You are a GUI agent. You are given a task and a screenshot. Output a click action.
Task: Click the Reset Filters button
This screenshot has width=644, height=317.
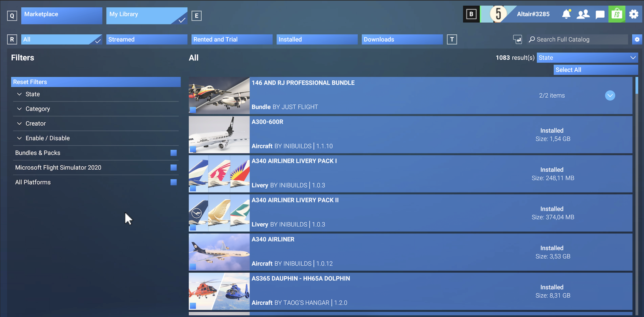(96, 82)
